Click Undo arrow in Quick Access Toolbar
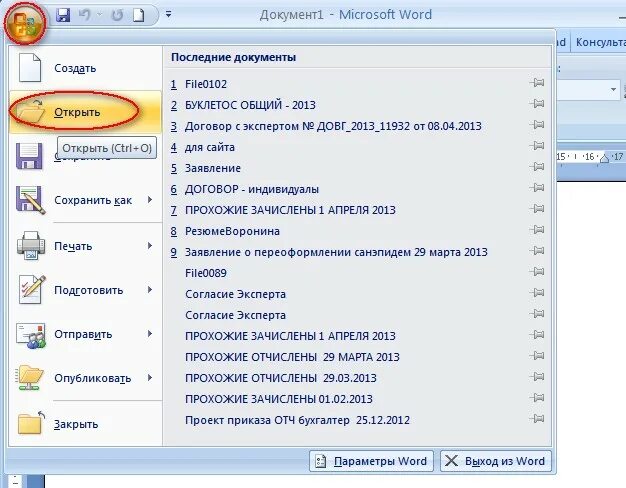Screen dimensions: 626x488 tap(85, 15)
